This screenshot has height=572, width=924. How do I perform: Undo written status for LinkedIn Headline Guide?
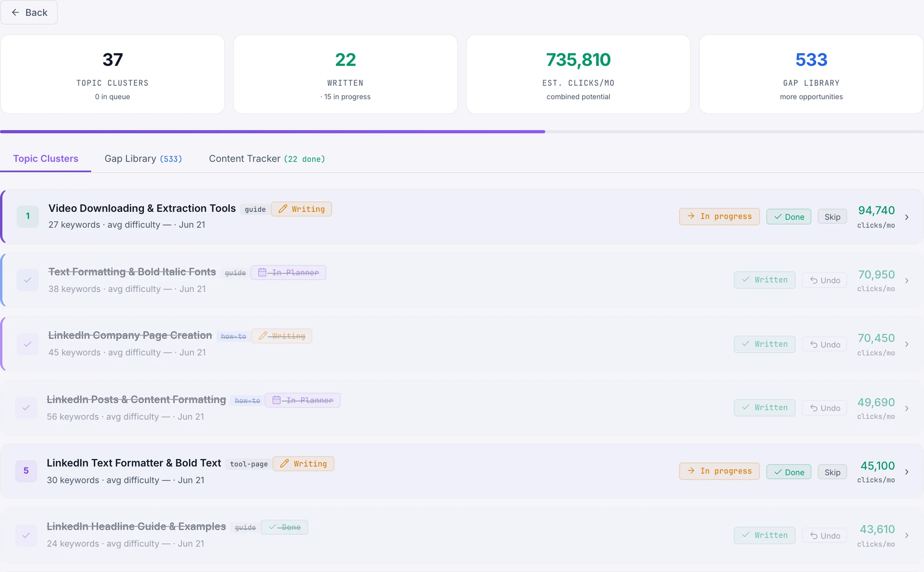[x=825, y=536]
